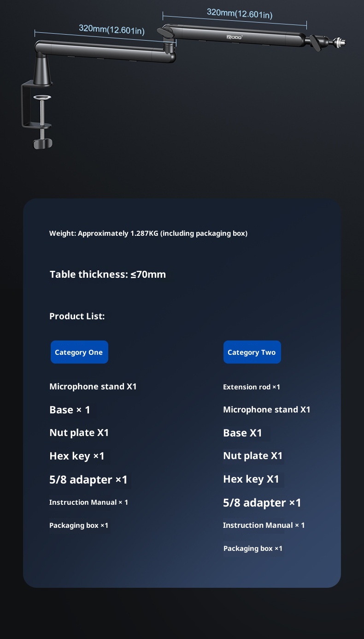The image size is (364, 639).
Task: Click the Category Two button
Action: (x=252, y=352)
